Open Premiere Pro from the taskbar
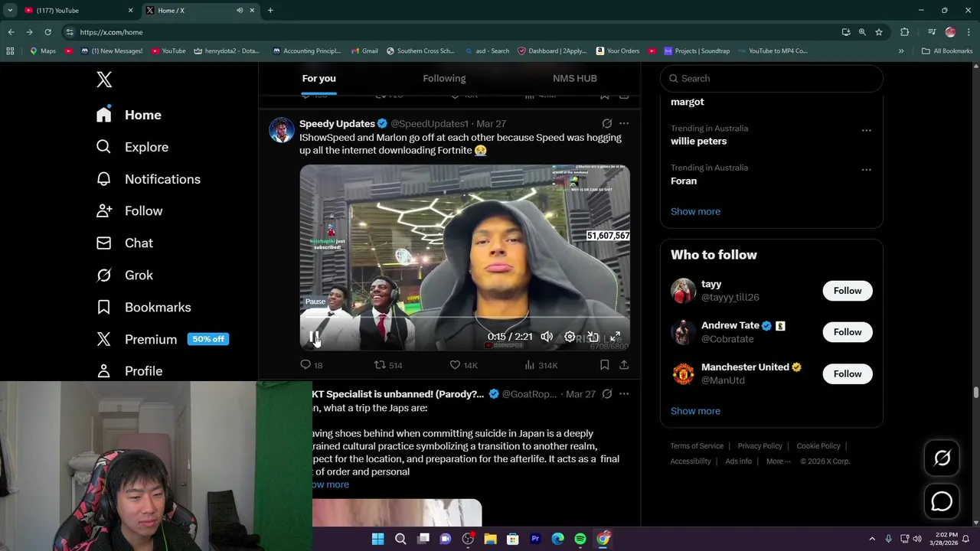The width and height of the screenshot is (980, 551). pyautogui.click(x=535, y=539)
